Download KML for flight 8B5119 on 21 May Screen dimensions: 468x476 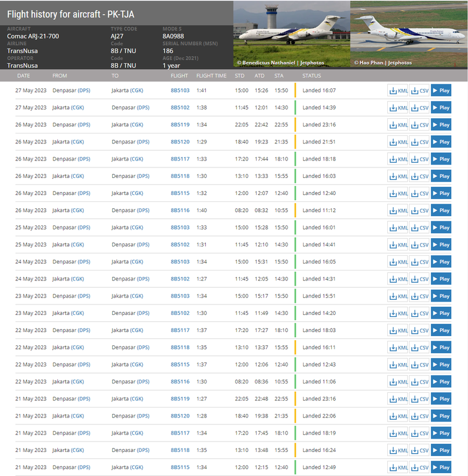pos(398,399)
